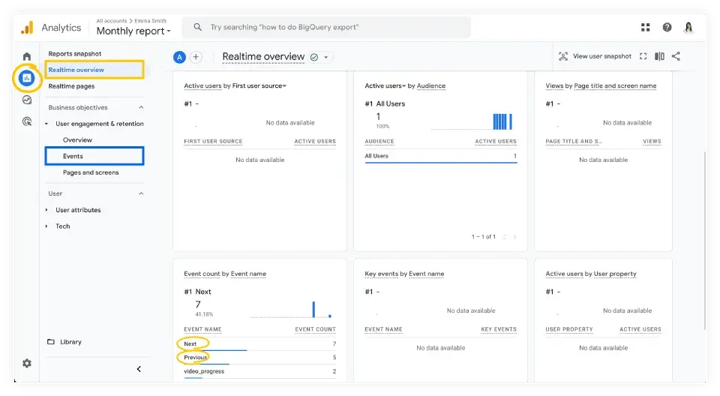Image resolution: width=720 pixels, height=396 pixels.
Task: Click KEY EVENTS column header
Action: pos(498,329)
